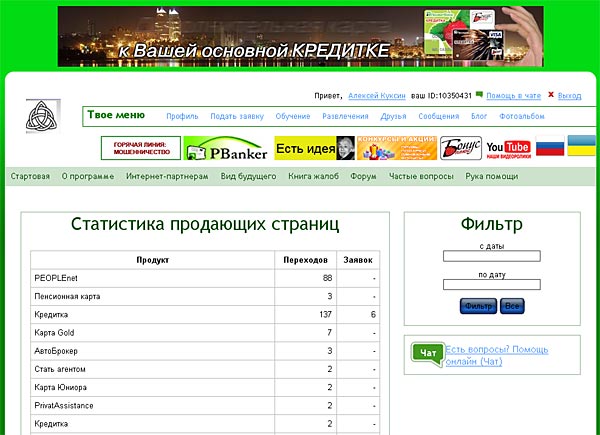Click the 'Алексей Куксин' profile link
This screenshot has height=435, width=600.
(x=377, y=96)
